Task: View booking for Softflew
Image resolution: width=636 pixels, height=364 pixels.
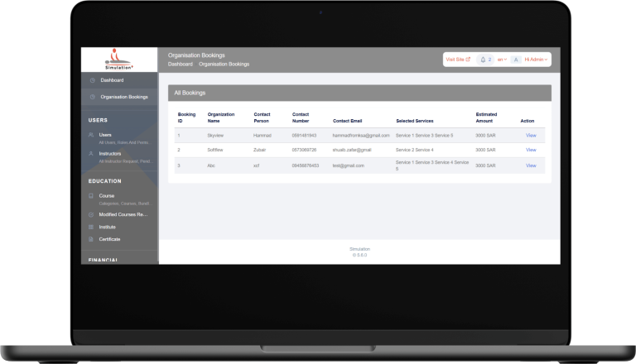Action: pos(531,150)
